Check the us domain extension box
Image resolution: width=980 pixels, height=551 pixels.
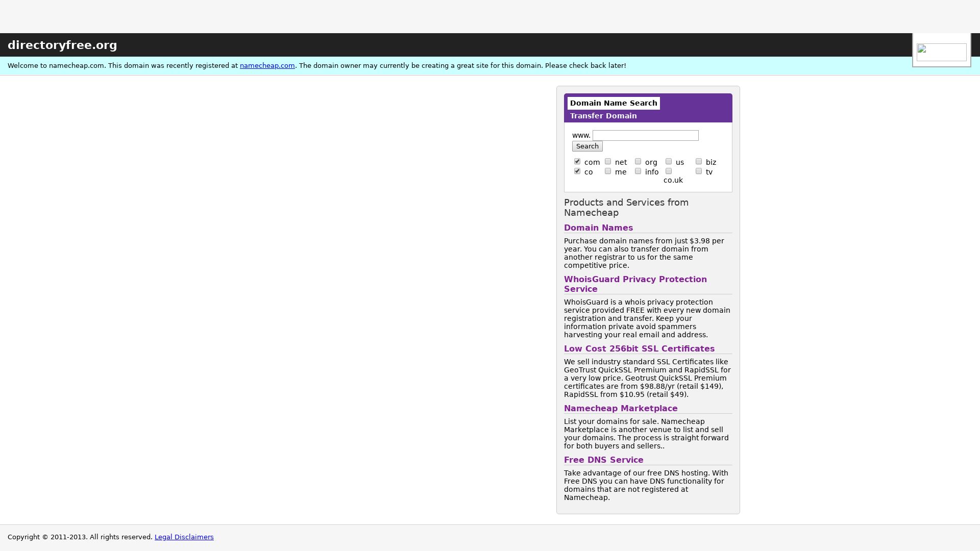tap(669, 162)
